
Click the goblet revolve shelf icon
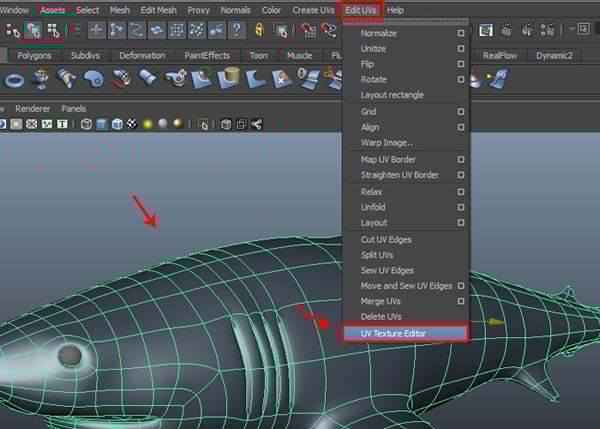41,78
